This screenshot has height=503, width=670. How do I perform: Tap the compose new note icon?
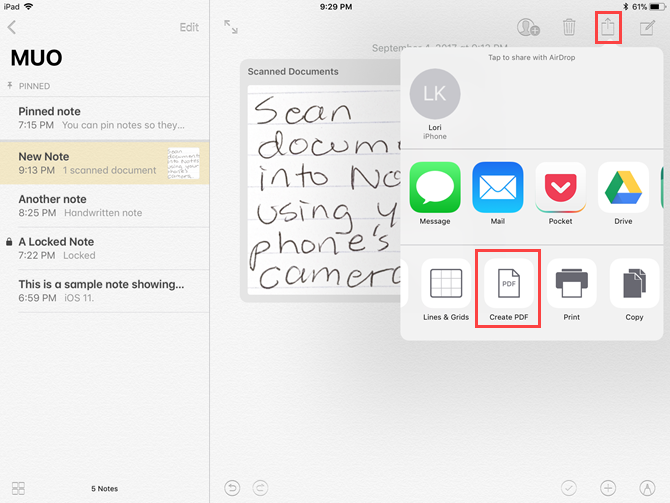pos(647,28)
